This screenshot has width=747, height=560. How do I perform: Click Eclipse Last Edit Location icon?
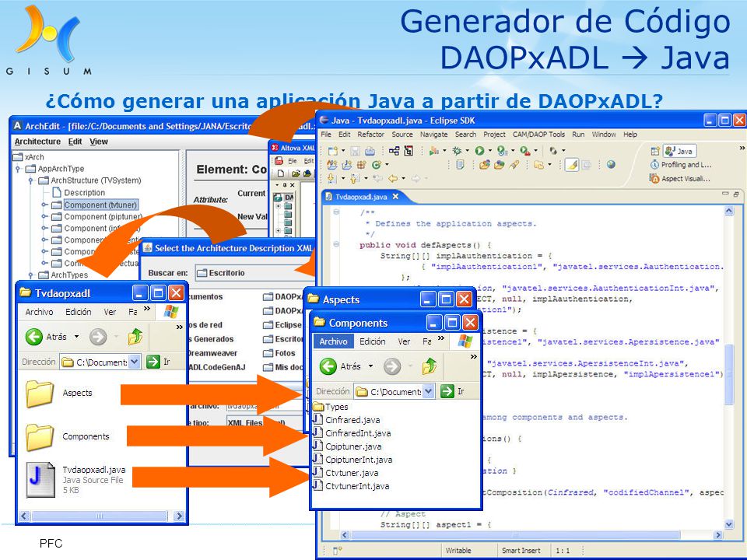tap(378, 179)
